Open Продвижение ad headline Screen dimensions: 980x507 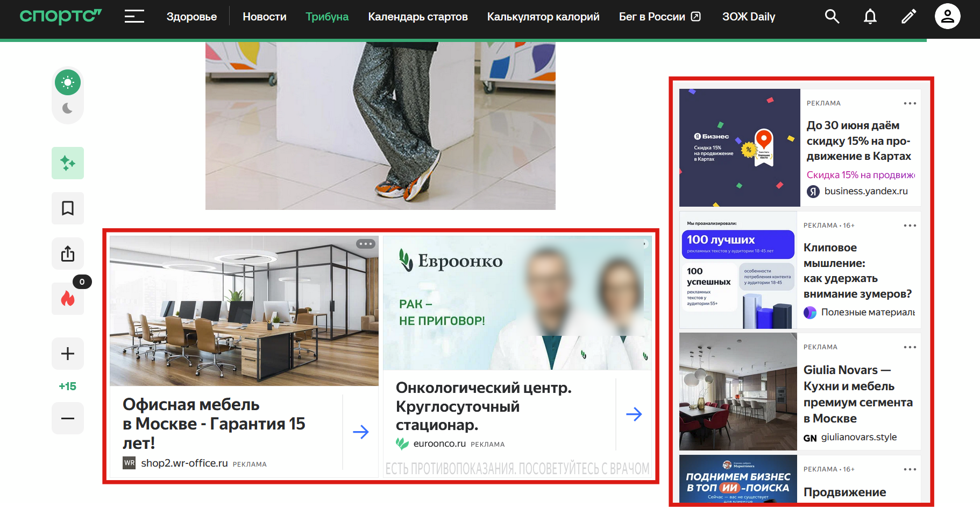(x=845, y=492)
